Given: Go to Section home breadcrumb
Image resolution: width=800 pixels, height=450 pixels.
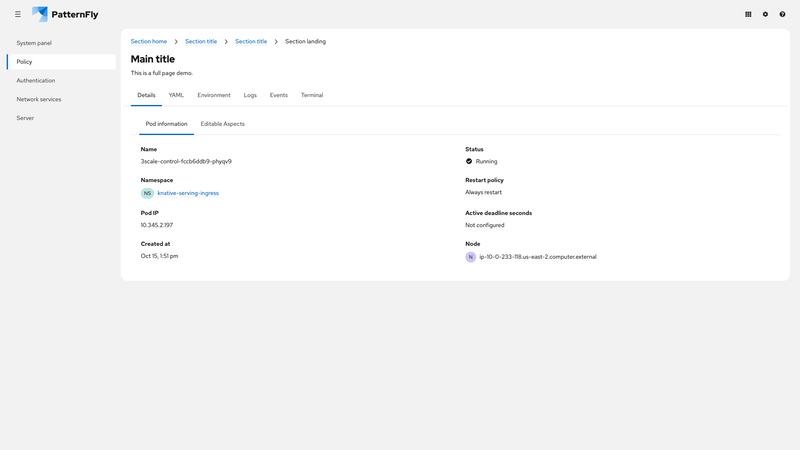Looking at the screenshot, I should (148, 41).
